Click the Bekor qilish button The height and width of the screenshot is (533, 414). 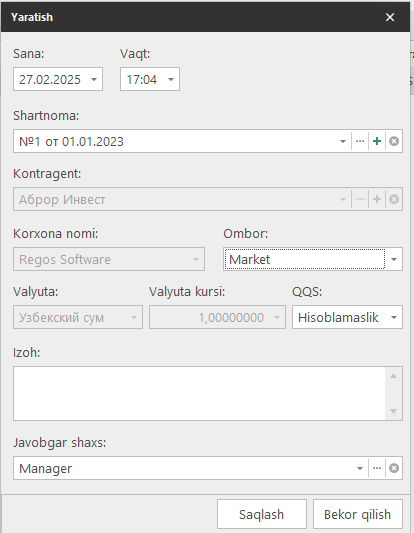[358, 515]
